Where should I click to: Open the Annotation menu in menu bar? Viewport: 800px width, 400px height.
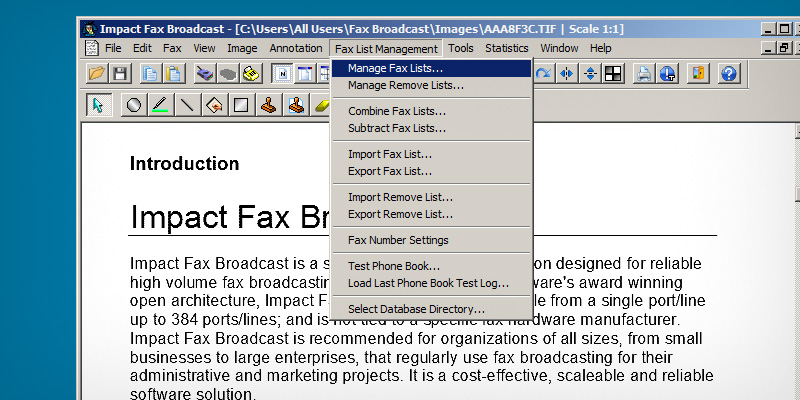(295, 48)
